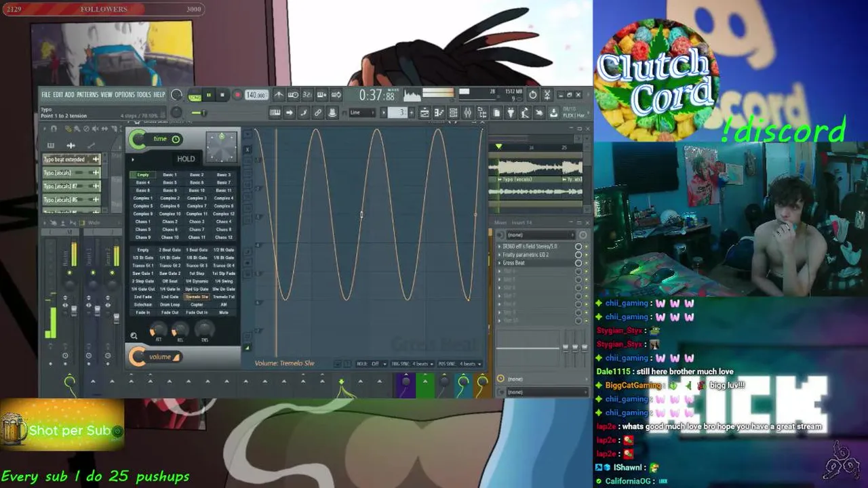Toggle blend recording overdub
The width and height of the screenshot is (868, 488).
tap(321, 95)
